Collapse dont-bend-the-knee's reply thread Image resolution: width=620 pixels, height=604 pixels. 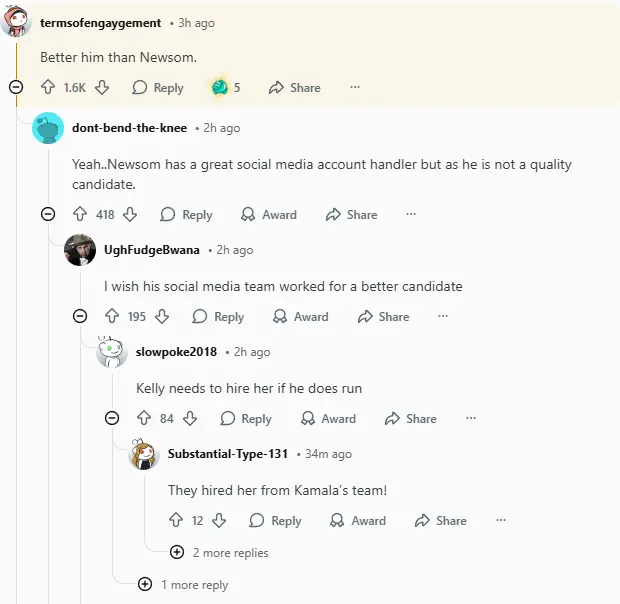pyautogui.click(x=48, y=215)
